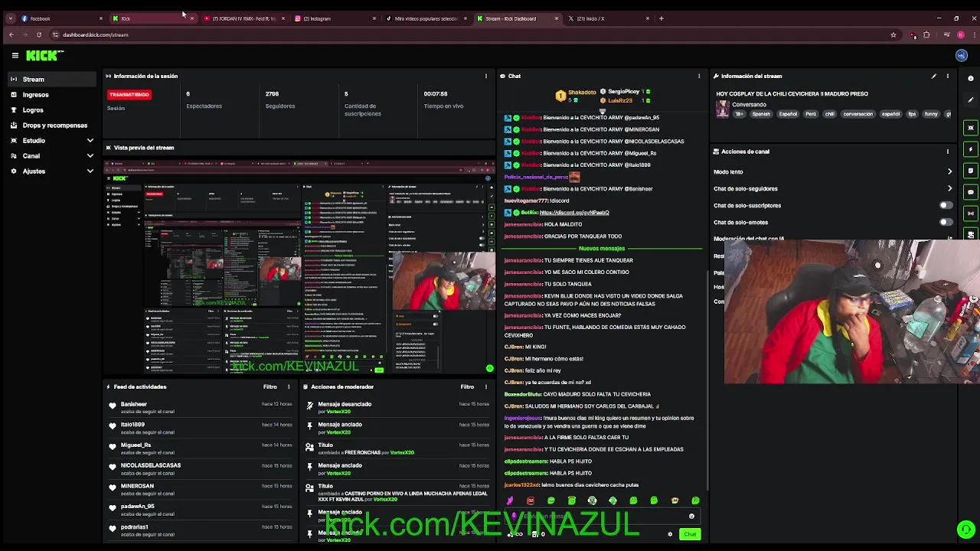980x551 pixels.
Task: Open three-dot menu of Acciones de moderador
Action: click(x=485, y=386)
